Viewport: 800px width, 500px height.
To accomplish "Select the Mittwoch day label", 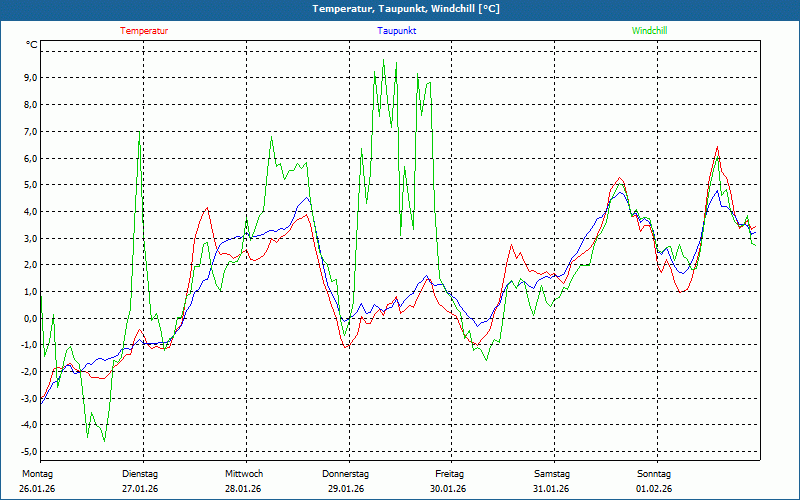I will tap(243, 473).
